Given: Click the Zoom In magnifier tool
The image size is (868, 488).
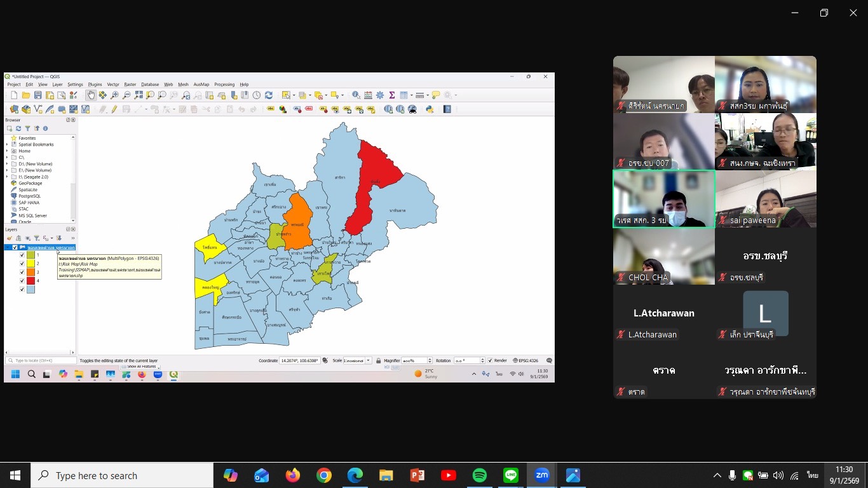Looking at the screenshot, I should [114, 95].
